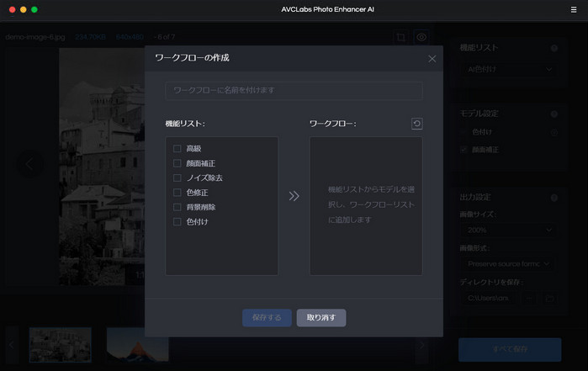
Task: Click help icon beside 出力設定
Action: tap(554, 198)
